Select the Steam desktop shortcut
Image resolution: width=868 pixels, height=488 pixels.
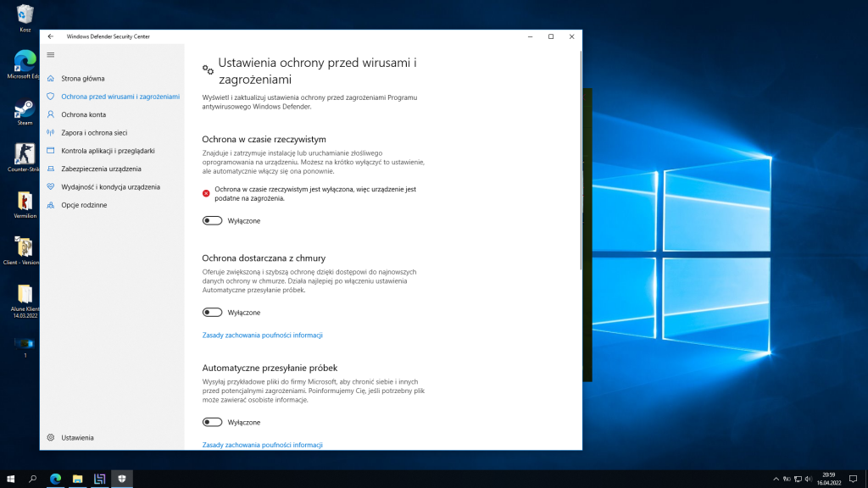tap(25, 112)
